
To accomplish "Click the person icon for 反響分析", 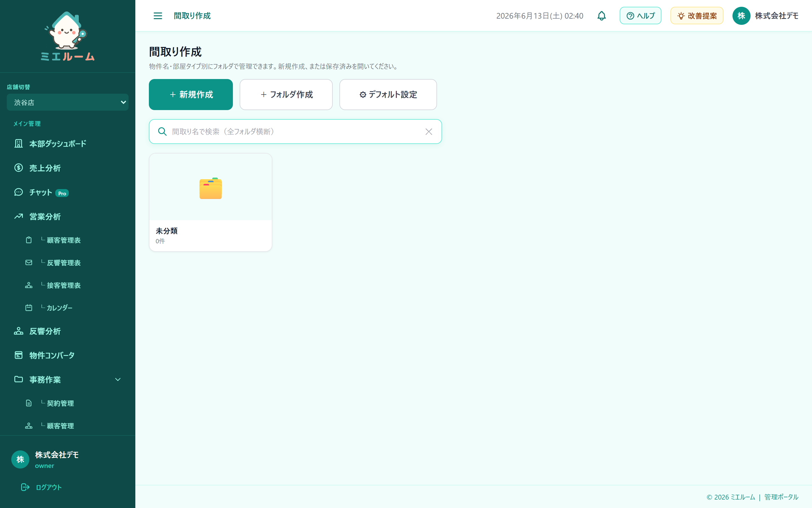I will point(18,331).
